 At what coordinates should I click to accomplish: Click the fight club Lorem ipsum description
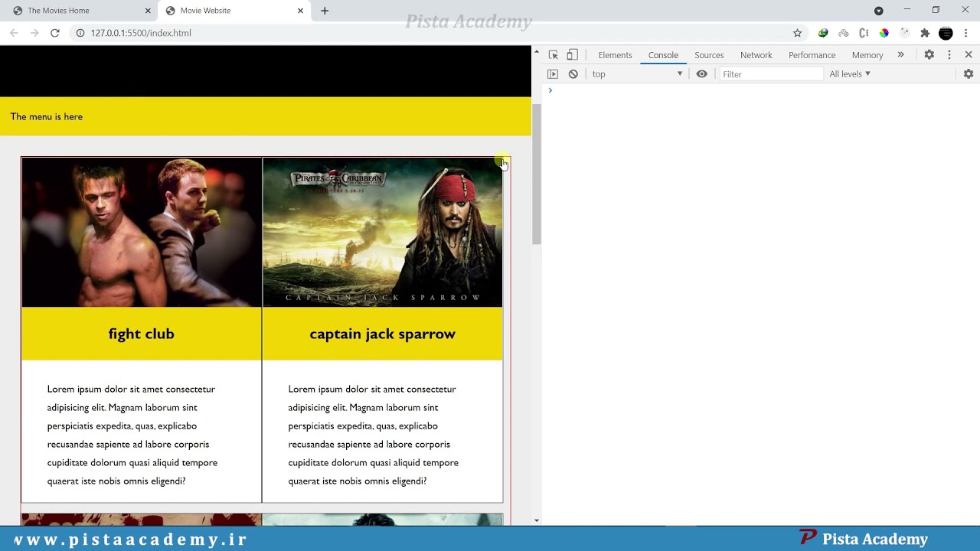tap(132, 435)
